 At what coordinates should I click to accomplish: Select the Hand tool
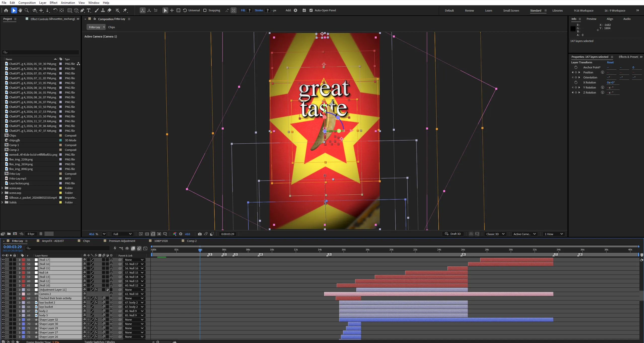(20, 10)
